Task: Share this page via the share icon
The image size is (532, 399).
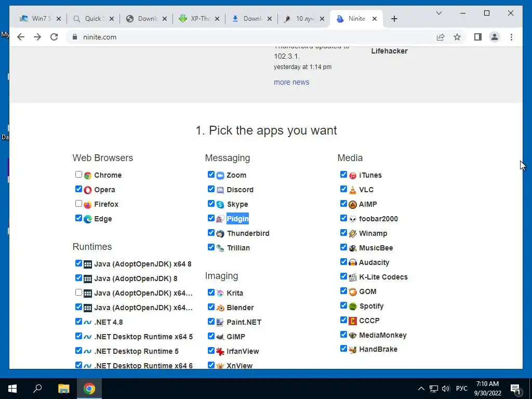Action: pos(441,37)
